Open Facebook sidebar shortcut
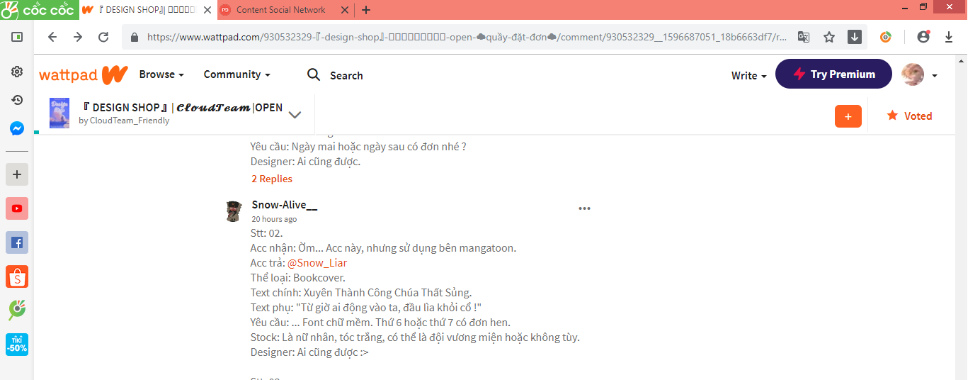 pyautogui.click(x=17, y=242)
